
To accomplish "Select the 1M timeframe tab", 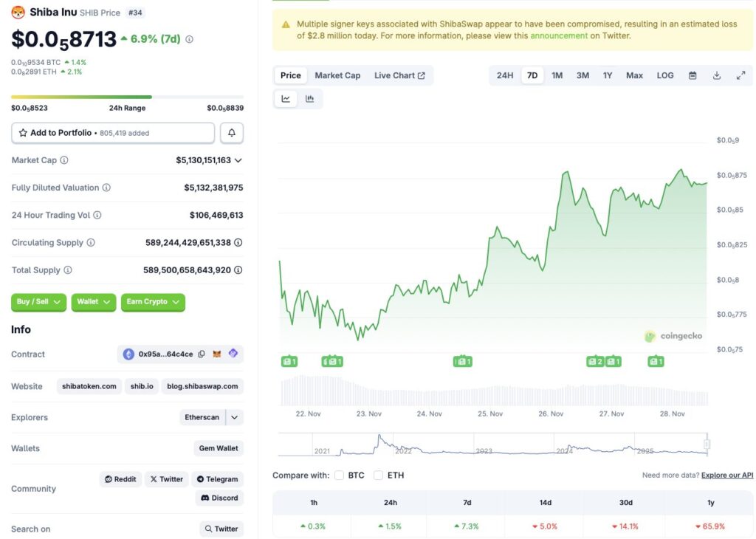I will pos(557,75).
